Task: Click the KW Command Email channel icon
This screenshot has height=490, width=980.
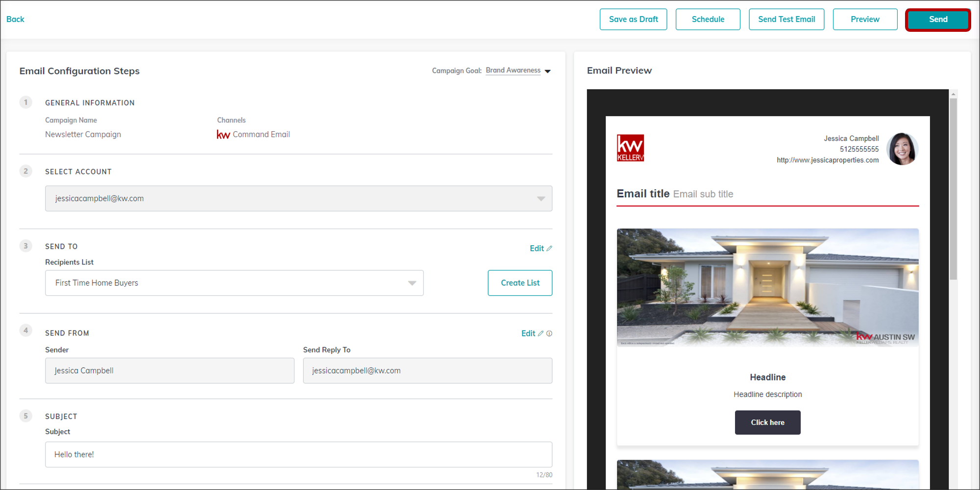Action: click(223, 135)
